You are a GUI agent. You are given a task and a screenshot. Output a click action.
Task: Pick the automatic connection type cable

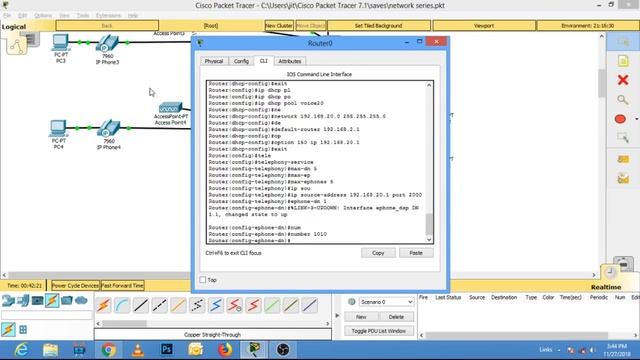[104, 305]
